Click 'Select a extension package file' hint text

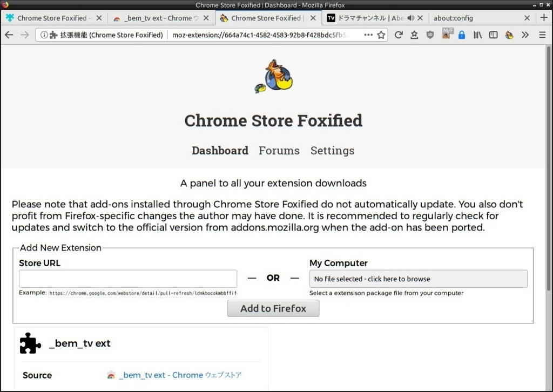[386, 293]
